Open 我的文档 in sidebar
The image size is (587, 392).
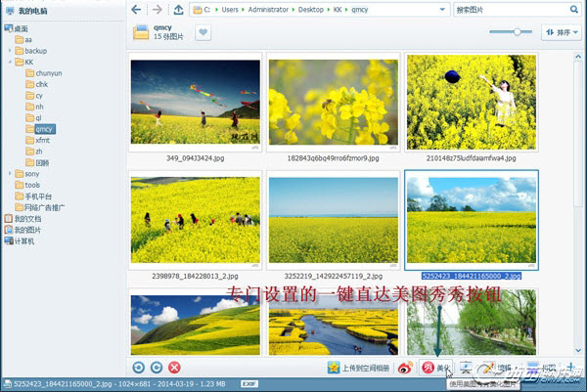tap(23, 218)
